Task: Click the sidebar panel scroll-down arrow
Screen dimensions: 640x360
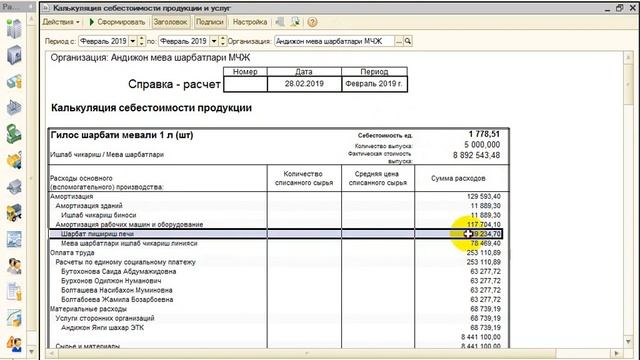Action: click(31, 351)
